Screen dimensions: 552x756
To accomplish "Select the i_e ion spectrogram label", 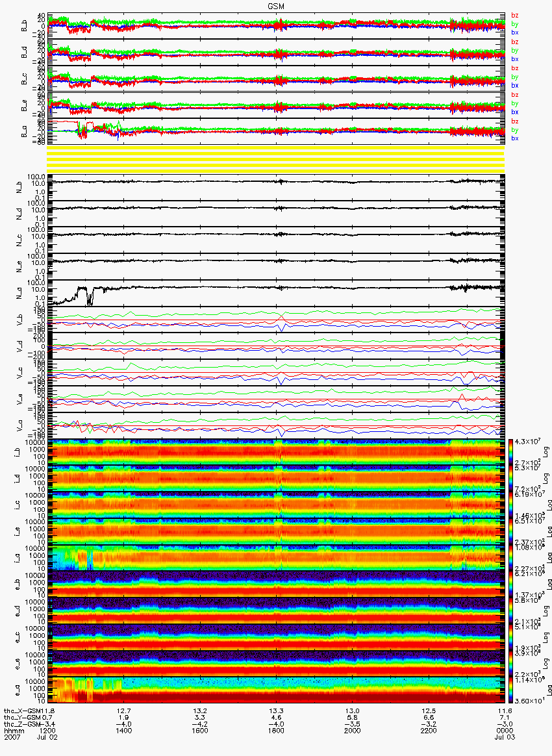I will click(x=18, y=531).
